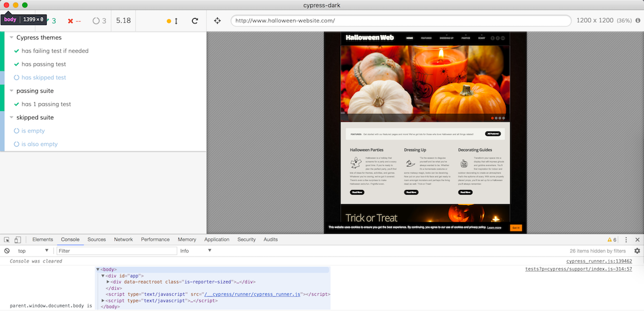Viewport: 644px width, 311px height.
Task: Click the clear console icon
Action: [x=7, y=251]
